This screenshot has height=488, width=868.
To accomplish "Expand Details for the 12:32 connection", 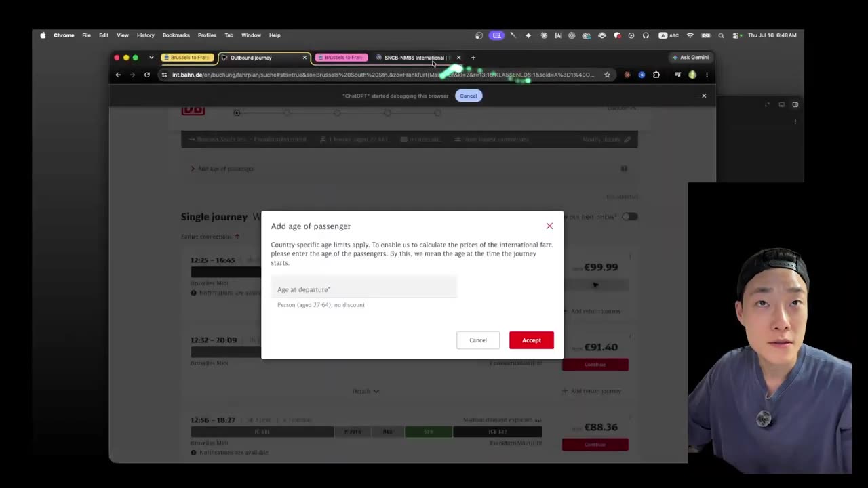I will (x=366, y=391).
